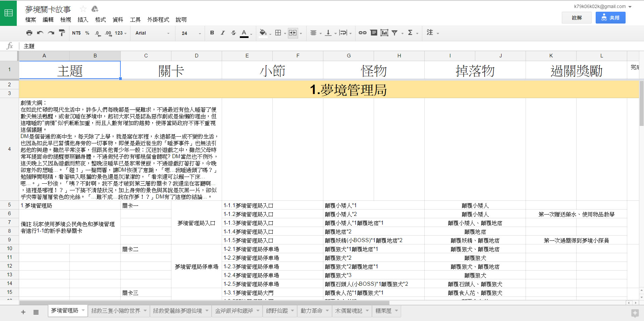Toggle strikethrough formatting
Image resolution: width=644 pixels, height=321 pixels.
coord(233,33)
